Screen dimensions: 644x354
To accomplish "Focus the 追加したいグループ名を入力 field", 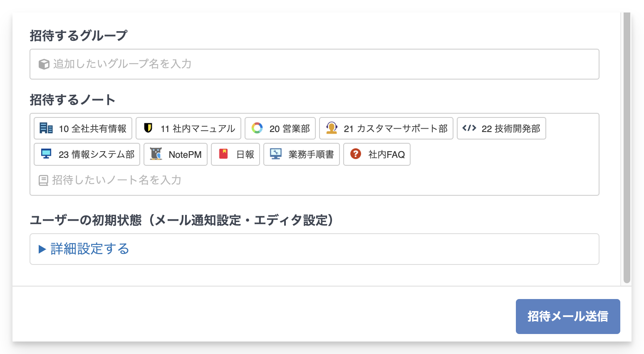I will tap(315, 64).
